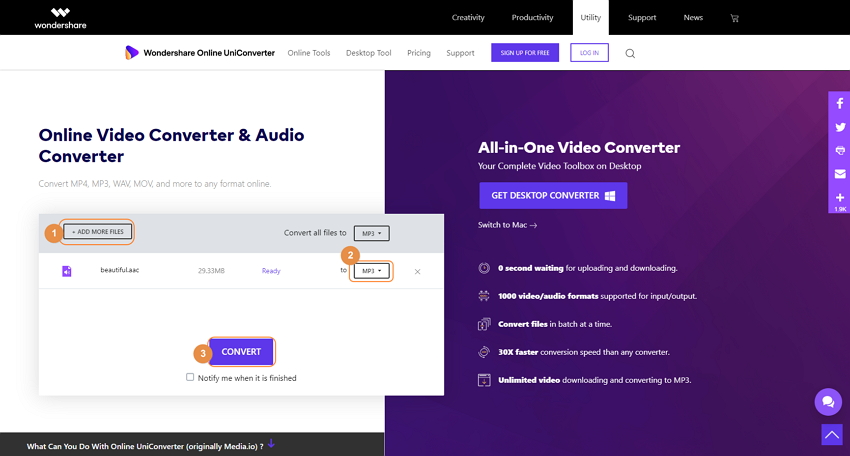Click All-in-One Video Converter heading
The height and width of the screenshot is (456, 850).
click(x=578, y=147)
